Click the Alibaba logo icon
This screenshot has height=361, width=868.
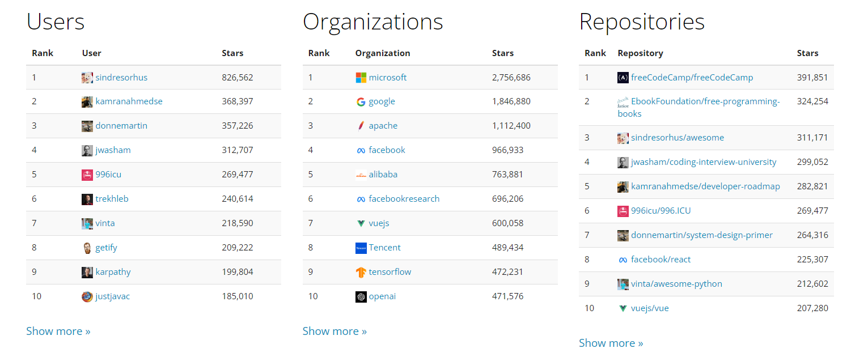tap(361, 175)
